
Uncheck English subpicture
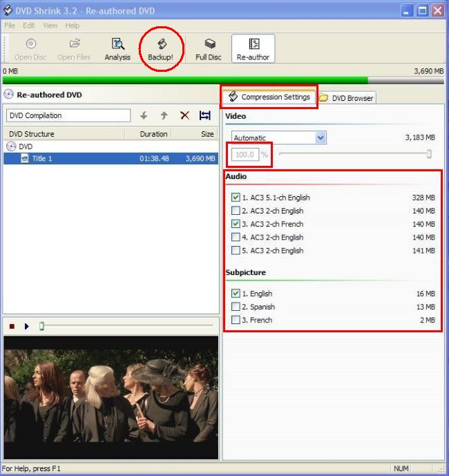236,293
